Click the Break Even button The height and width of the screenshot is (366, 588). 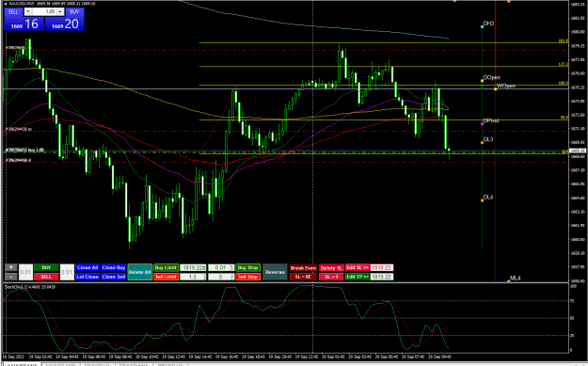[303, 268]
